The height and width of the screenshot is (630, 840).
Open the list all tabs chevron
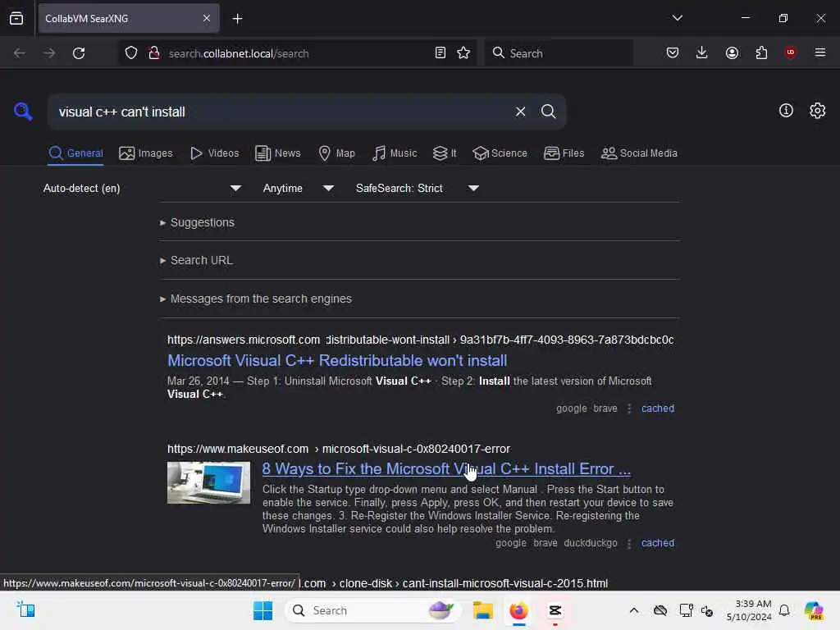click(677, 18)
